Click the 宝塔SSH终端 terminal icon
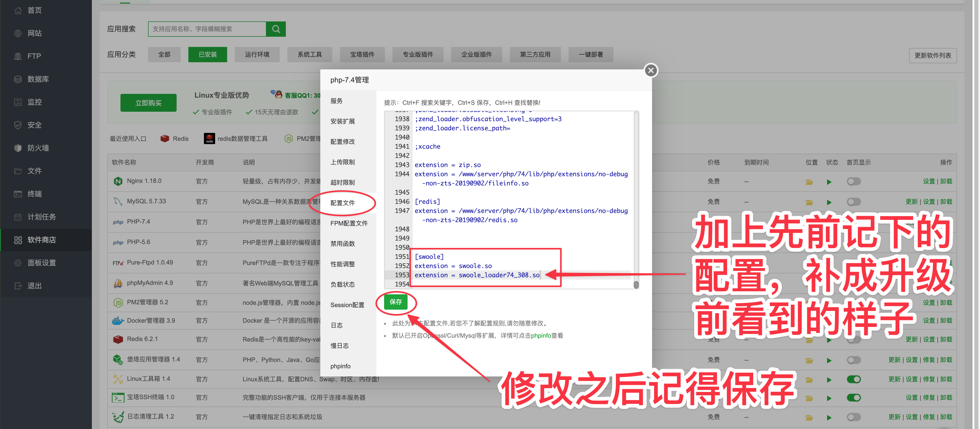The image size is (980, 429). point(118,397)
